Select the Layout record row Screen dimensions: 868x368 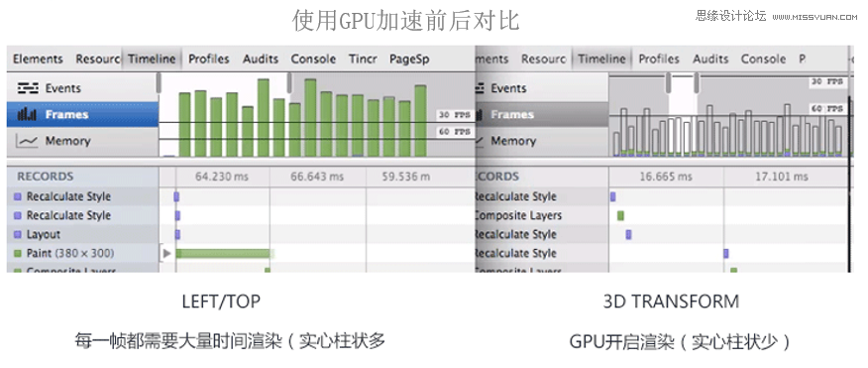82,234
